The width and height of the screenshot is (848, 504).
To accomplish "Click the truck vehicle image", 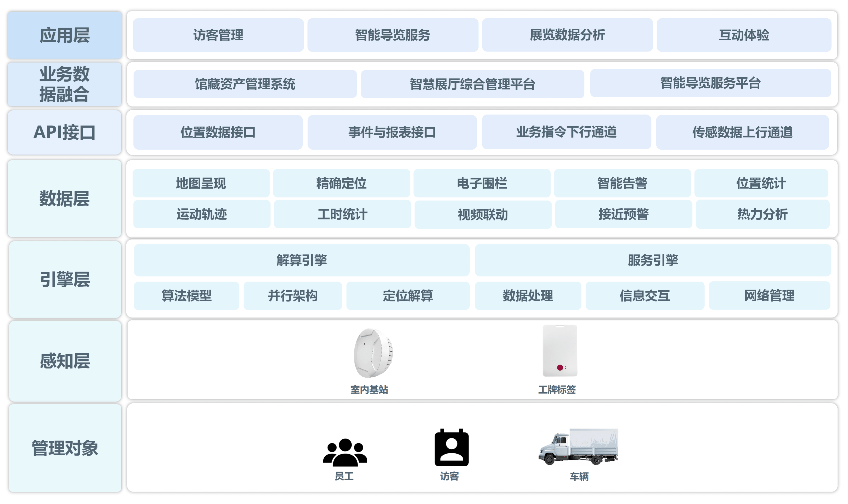I will point(578,447).
